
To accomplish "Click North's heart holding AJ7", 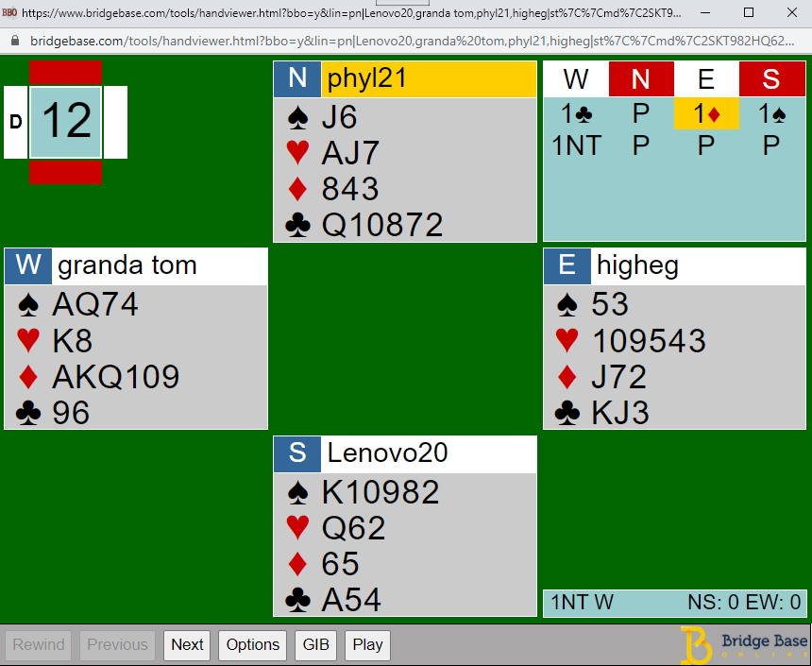I will (350, 153).
